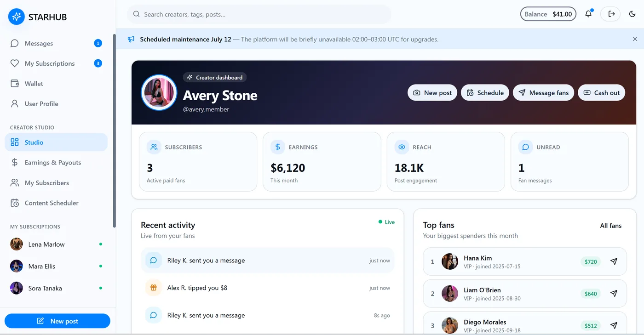Click chat icon of 'just now' Riley K. message

coord(154,260)
